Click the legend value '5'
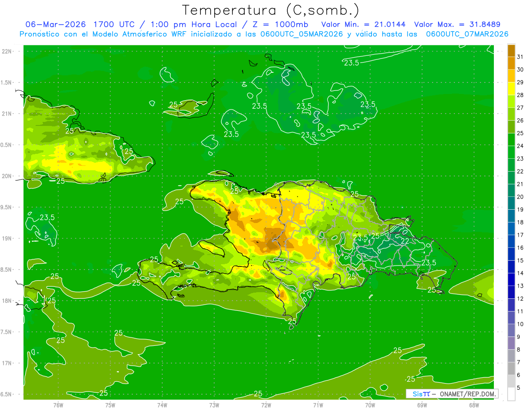The image size is (532, 411). tap(519, 388)
